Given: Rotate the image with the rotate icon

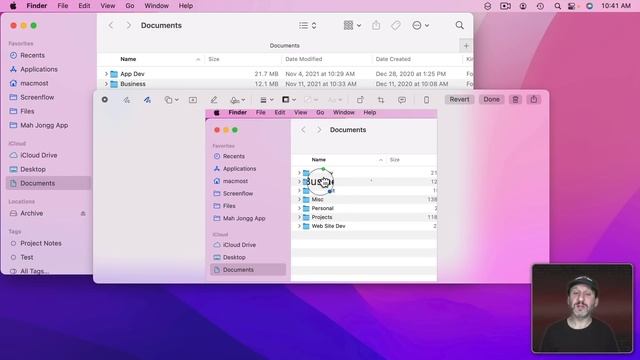Looking at the screenshot, I should tap(360, 100).
